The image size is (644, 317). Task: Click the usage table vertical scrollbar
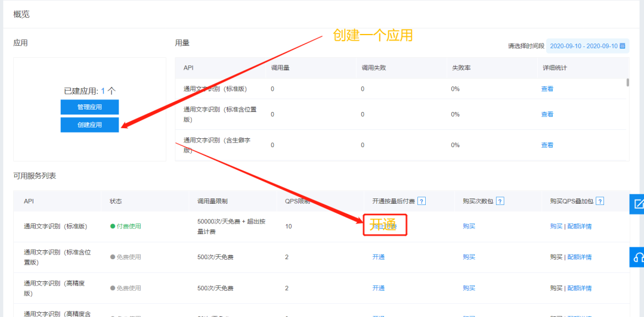coord(627,82)
